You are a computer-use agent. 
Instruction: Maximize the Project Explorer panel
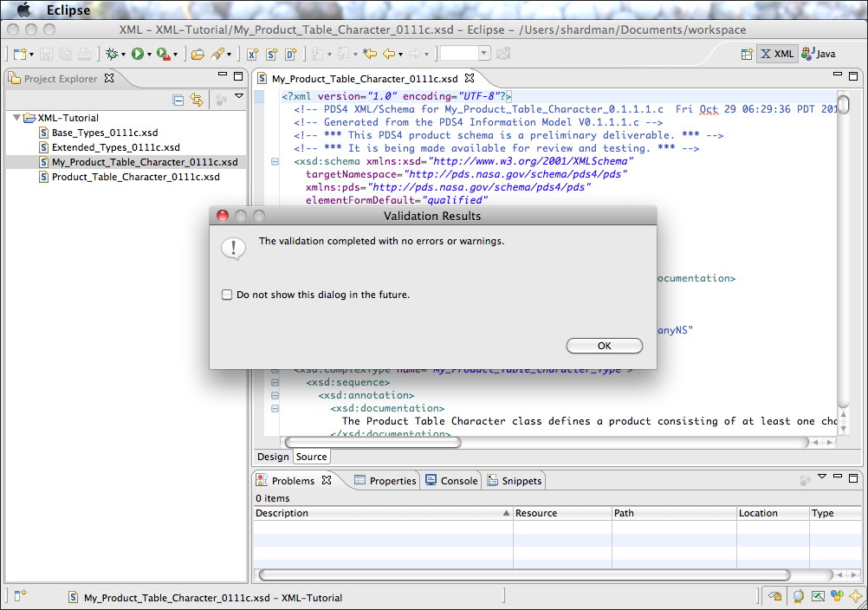point(238,76)
